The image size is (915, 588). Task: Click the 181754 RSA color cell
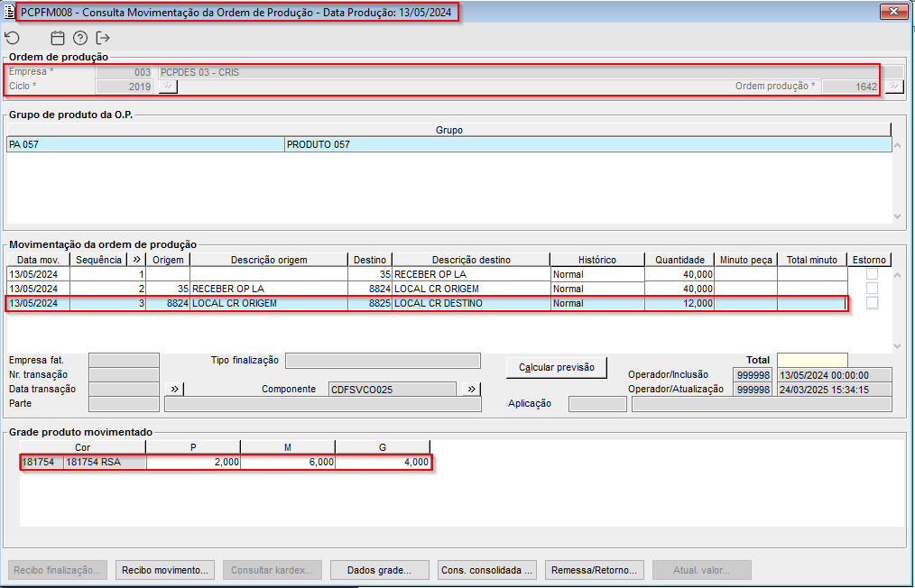(105, 462)
